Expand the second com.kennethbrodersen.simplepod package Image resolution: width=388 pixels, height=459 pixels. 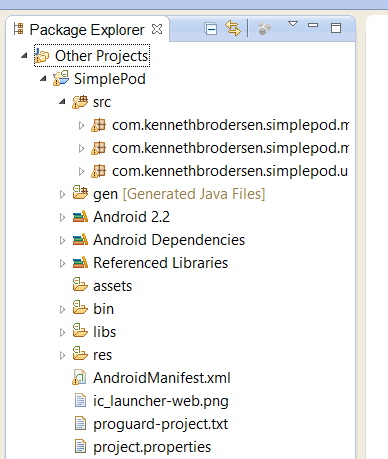tap(81, 148)
